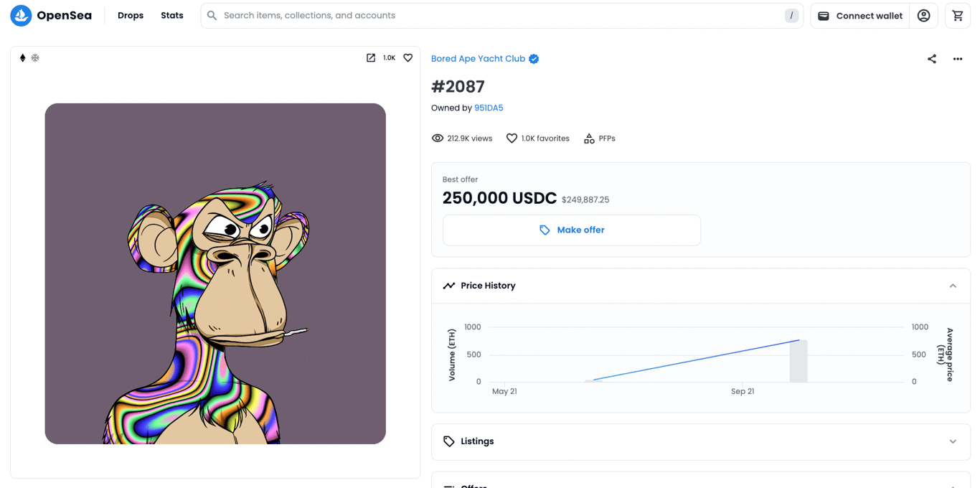Open the three-dot more options menu
This screenshot has width=980, height=488.
point(957,59)
